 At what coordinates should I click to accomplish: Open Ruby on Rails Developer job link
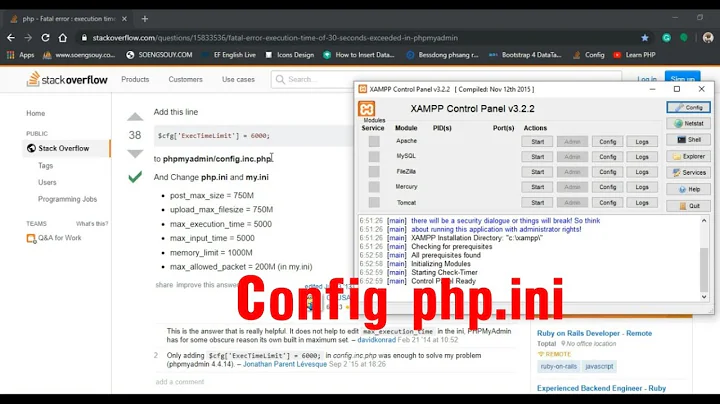pyautogui.click(x=594, y=333)
